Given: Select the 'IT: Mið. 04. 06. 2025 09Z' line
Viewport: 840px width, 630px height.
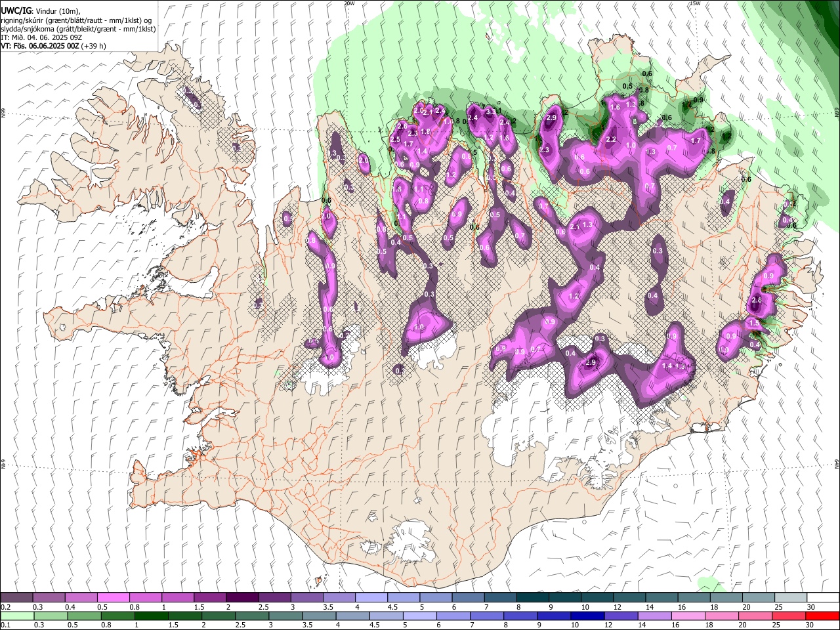Looking at the screenshot, I should tap(41, 37).
